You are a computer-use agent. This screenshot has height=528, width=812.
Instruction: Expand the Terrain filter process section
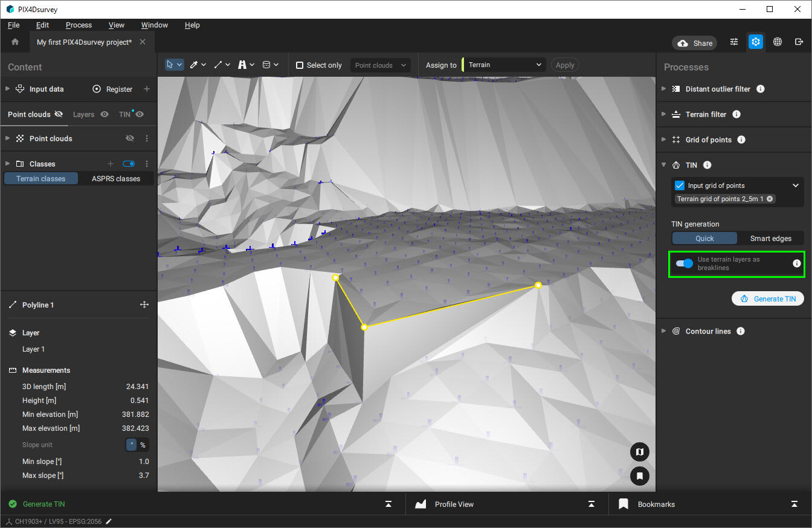(663, 114)
